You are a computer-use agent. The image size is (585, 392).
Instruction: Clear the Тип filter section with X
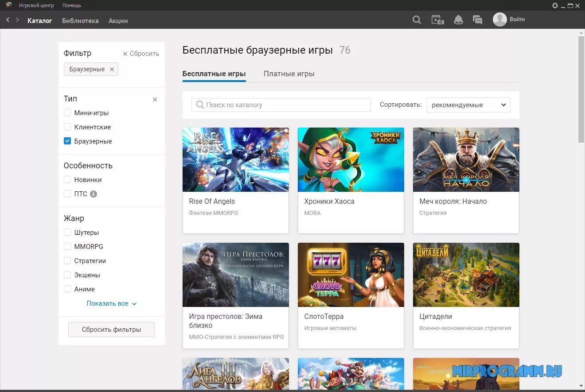click(x=155, y=100)
